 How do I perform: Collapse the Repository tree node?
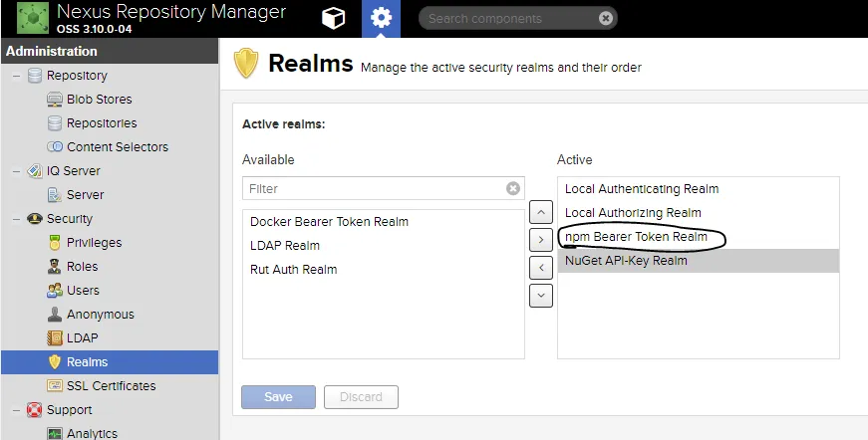click(16, 76)
